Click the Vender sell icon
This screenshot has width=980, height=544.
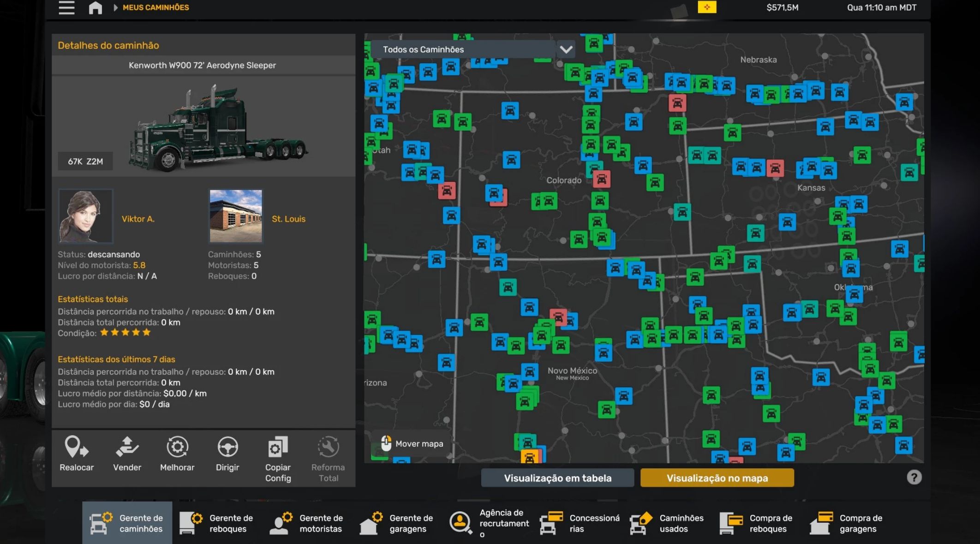(x=127, y=447)
